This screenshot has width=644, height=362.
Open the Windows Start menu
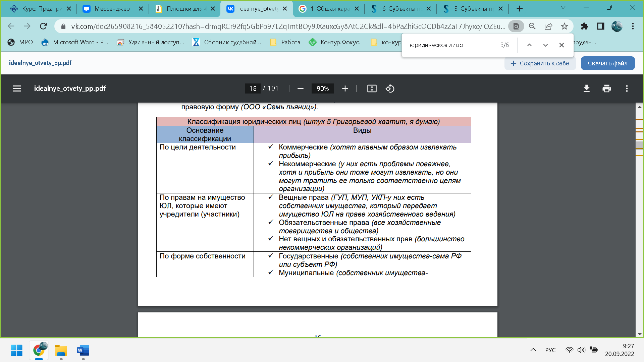pyautogui.click(x=16, y=351)
